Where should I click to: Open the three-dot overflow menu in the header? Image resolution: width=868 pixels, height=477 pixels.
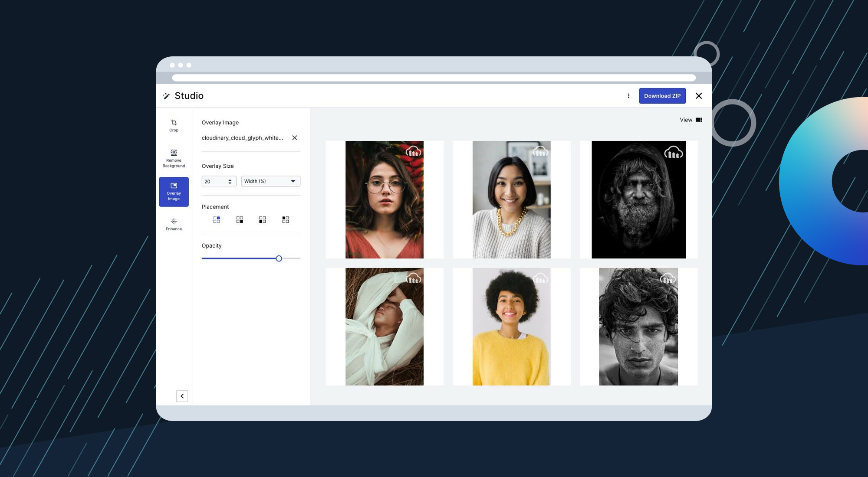coord(629,96)
